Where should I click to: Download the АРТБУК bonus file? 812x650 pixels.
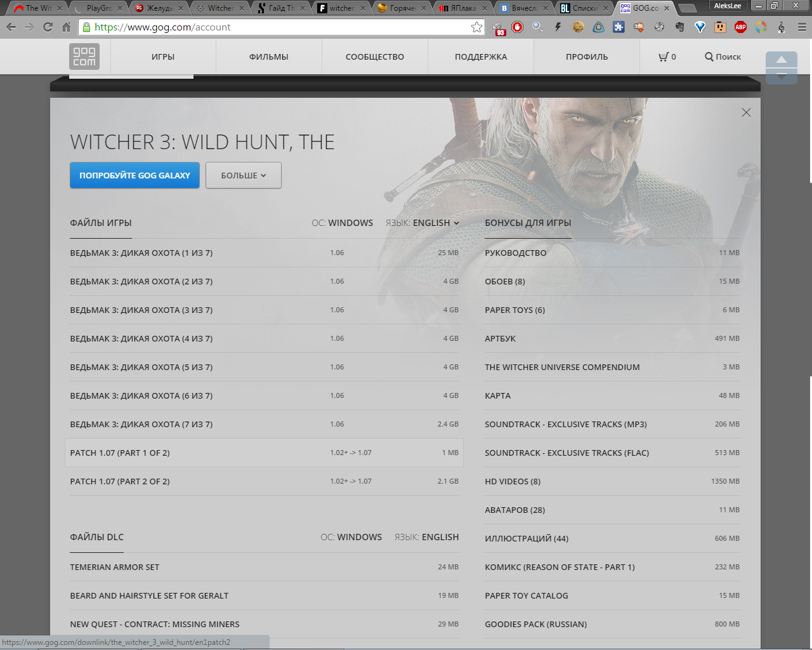501,338
